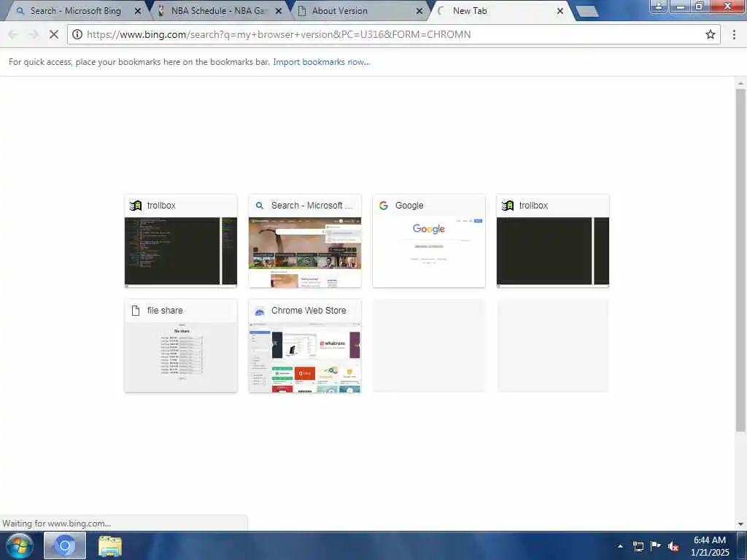Open the file share thumbnail
This screenshot has width=747, height=560.
[181, 346]
